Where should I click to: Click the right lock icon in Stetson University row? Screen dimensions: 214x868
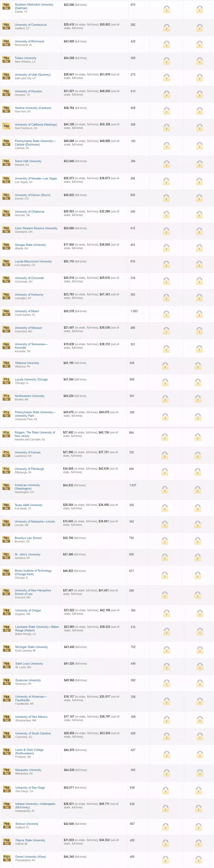click(x=199, y=827)
